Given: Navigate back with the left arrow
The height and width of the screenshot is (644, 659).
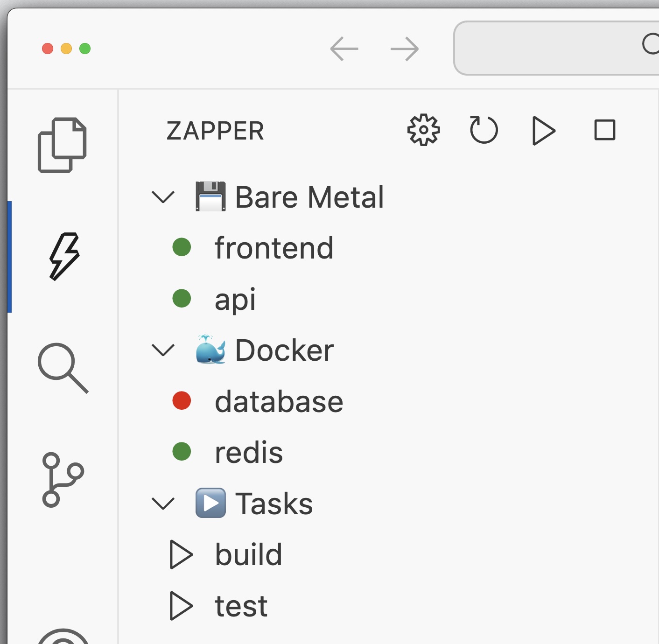Looking at the screenshot, I should coord(344,49).
